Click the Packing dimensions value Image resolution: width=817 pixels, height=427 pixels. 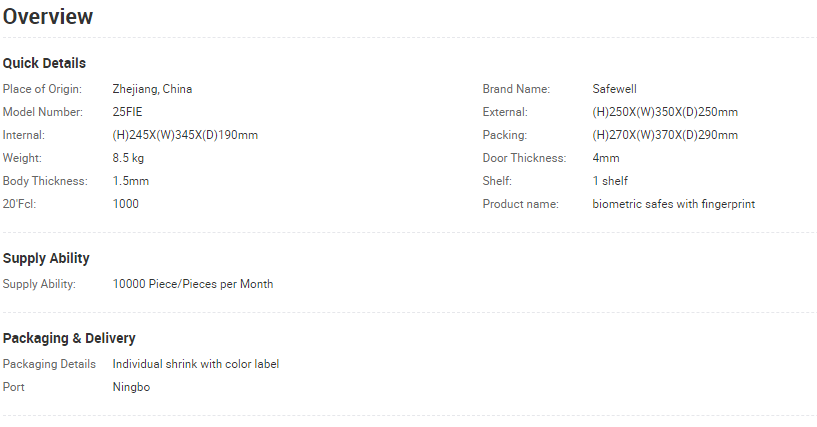point(665,135)
